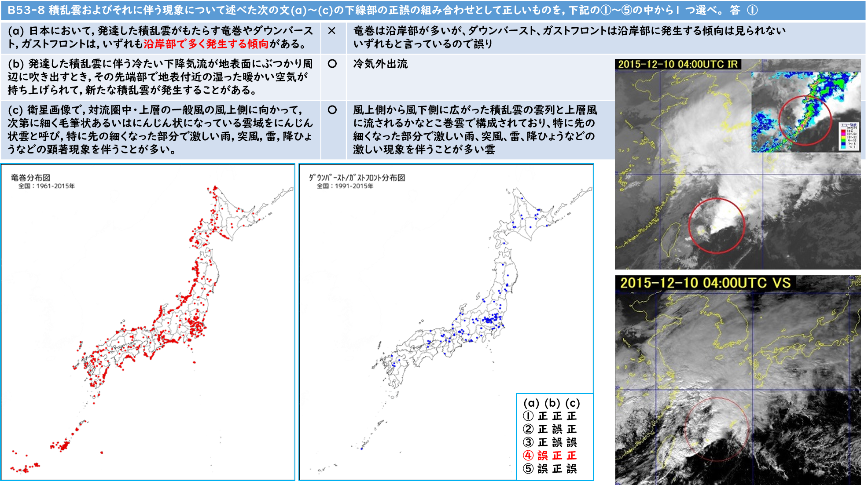Click the 冷気外出流 explanation text

coord(380,64)
